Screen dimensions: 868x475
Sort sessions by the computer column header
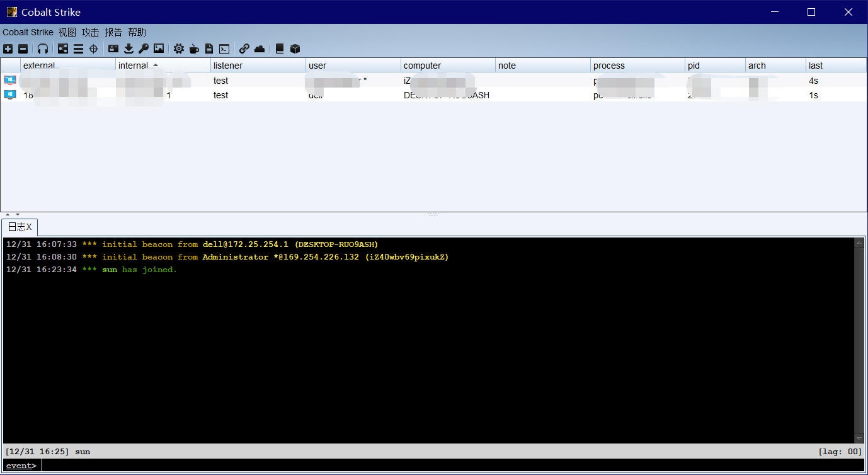coord(448,66)
